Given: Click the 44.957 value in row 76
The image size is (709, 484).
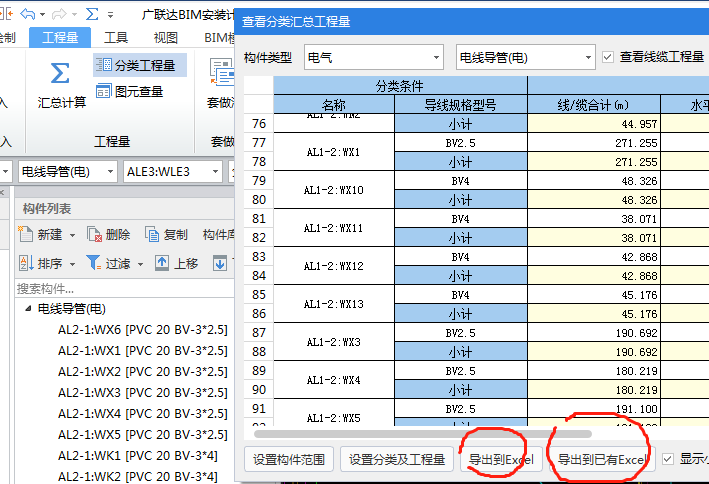Looking at the screenshot, I should coord(639,124).
